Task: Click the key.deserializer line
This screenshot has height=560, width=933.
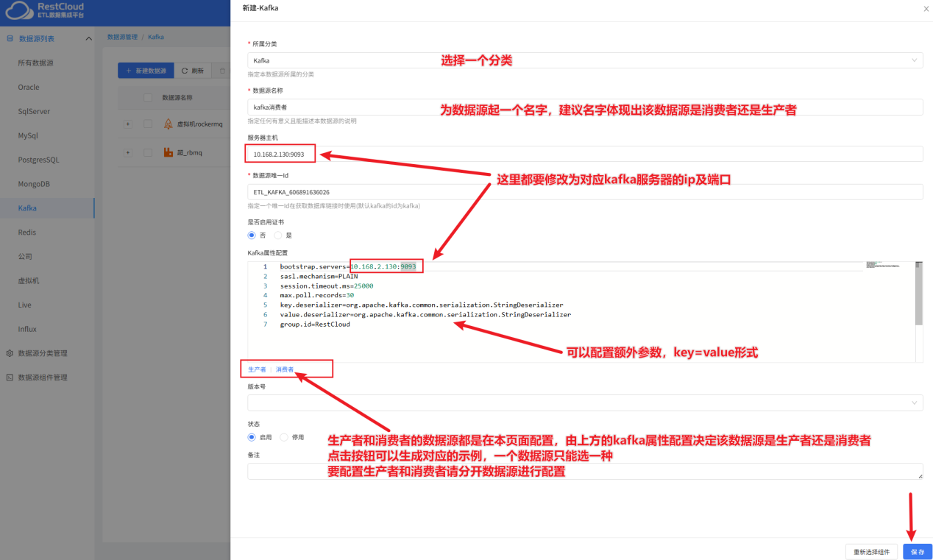Action: 422,305
